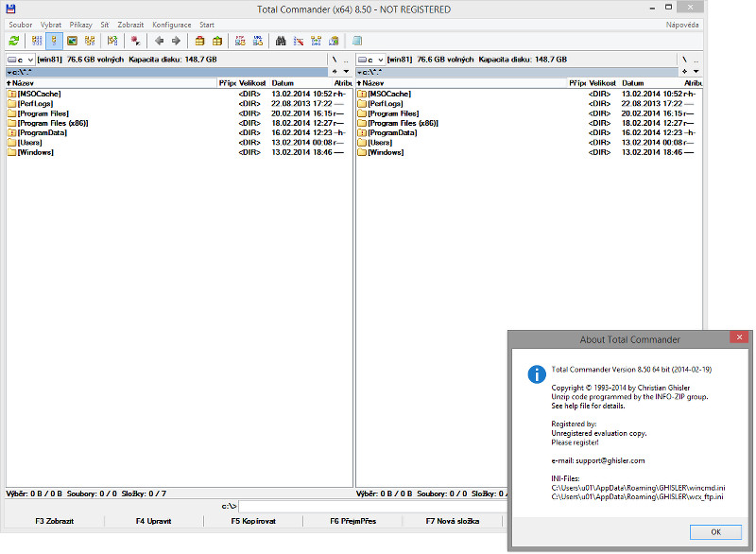
Task: Click OK in About Total Commander dialog
Action: click(x=715, y=532)
